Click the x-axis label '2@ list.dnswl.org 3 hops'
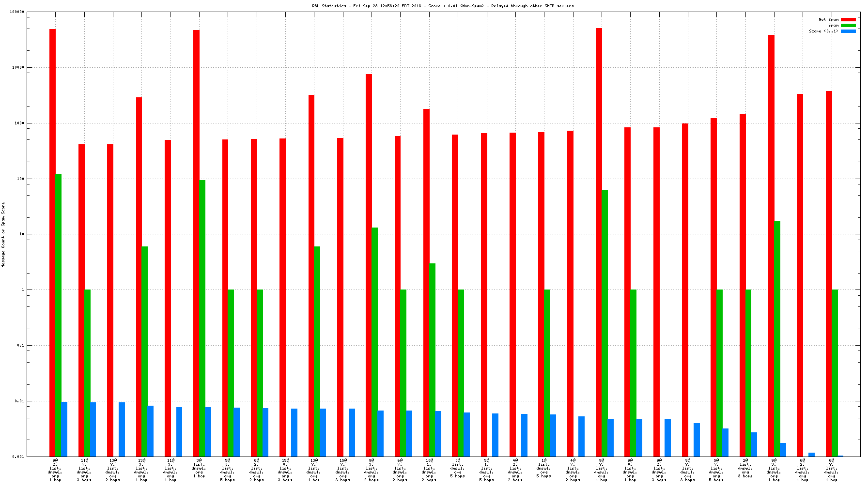The width and height of the screenshot is (868, 488). pos(745,469)
